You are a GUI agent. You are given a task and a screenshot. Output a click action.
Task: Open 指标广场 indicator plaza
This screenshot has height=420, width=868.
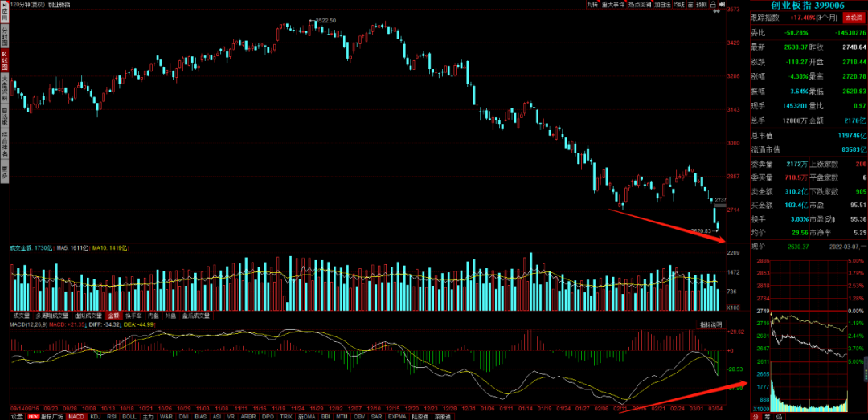tap(52, 416)
